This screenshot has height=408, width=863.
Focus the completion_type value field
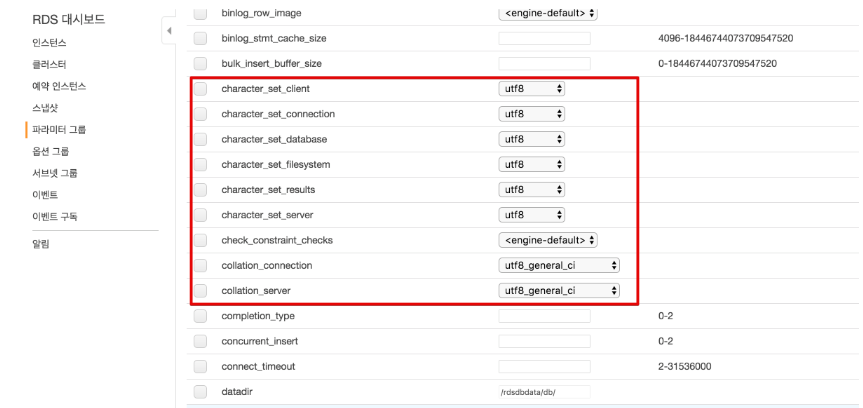[544, 316]
